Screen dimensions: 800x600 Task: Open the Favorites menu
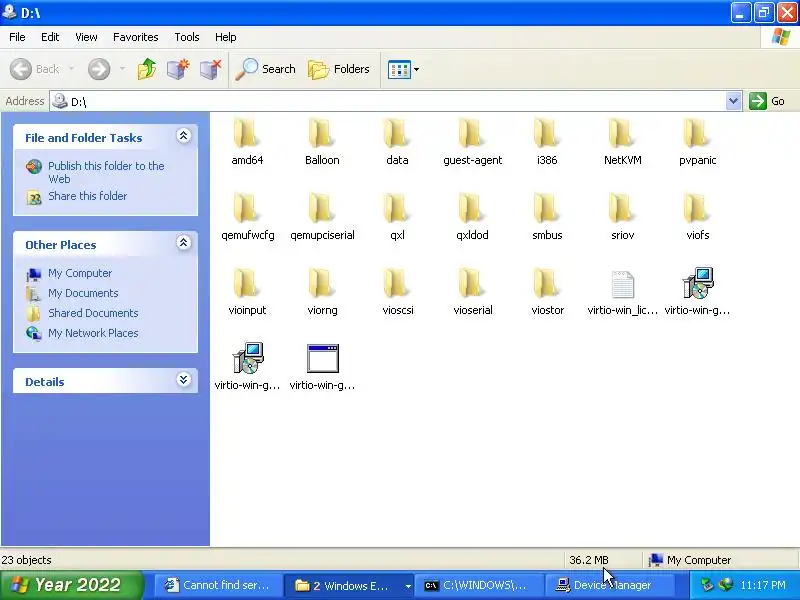coord(135,37)
